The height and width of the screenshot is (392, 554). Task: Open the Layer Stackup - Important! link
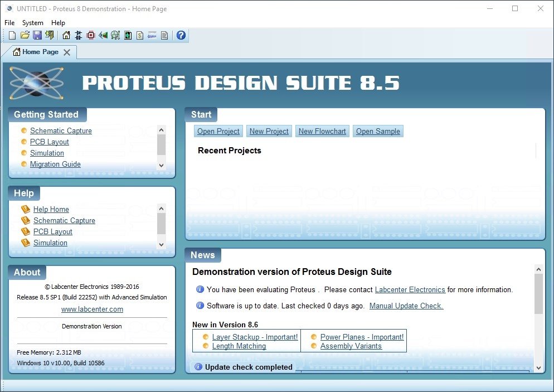coord(255,337)
